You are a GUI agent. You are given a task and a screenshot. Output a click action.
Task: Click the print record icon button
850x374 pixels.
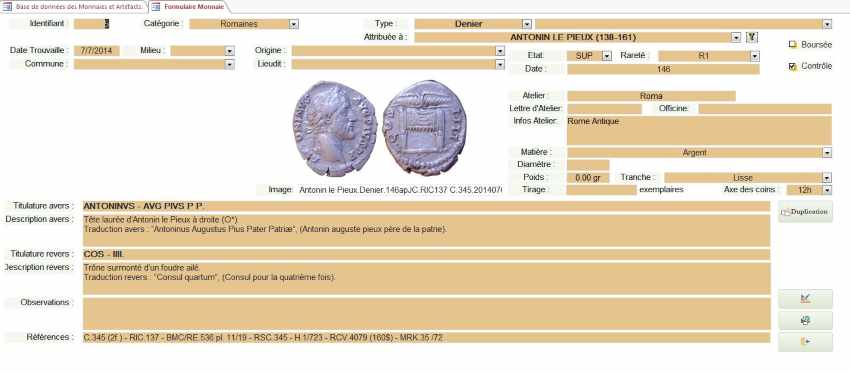805,321
